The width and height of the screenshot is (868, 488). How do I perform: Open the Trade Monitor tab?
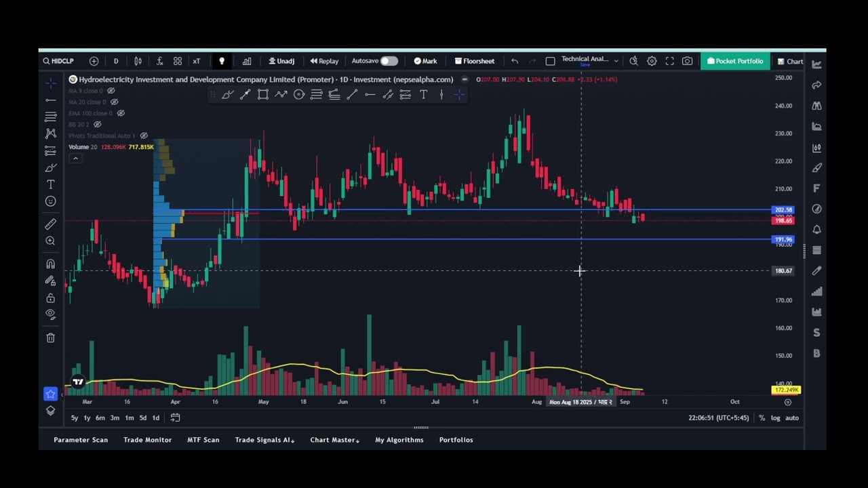point(147,440)
